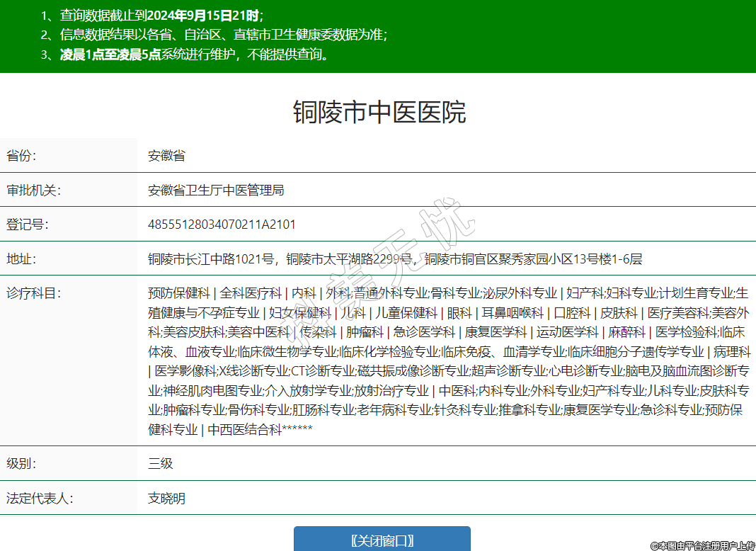
Task: Click the 法定代表人 field label
Action: coord(40,499)
